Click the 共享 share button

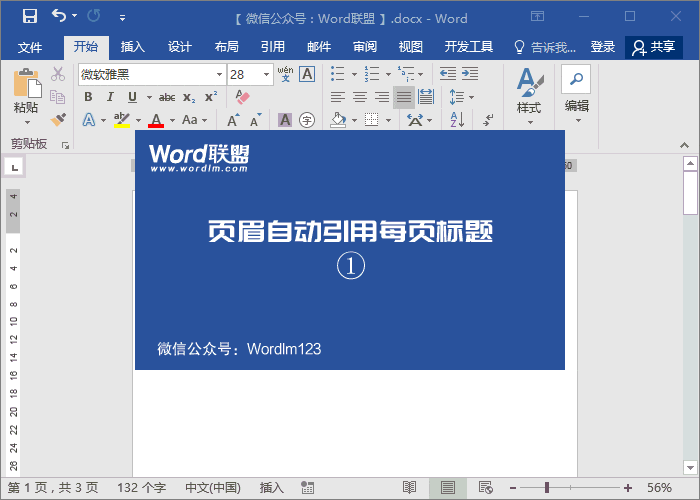pyautogui.click(x=654, y=47)
